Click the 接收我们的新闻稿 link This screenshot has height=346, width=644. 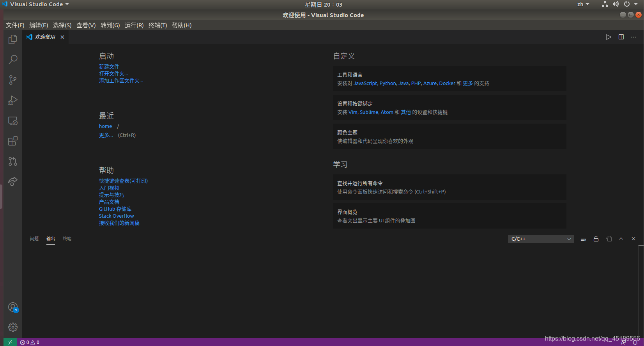click(119, 223)
